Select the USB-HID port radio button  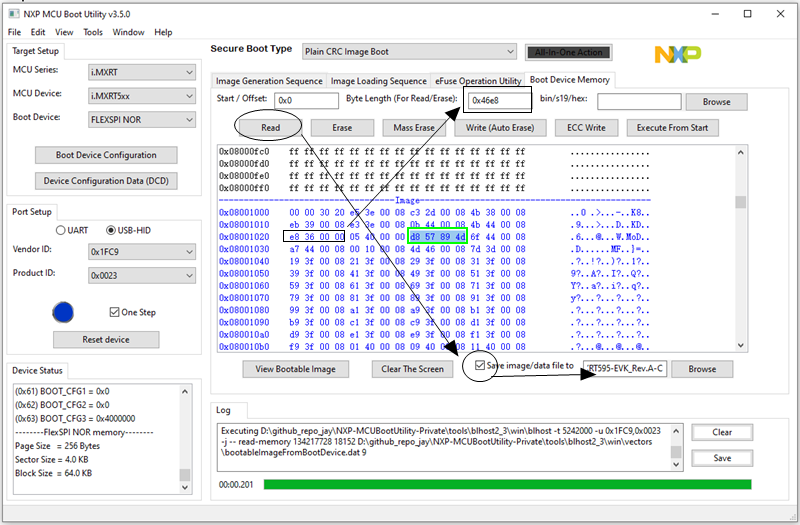(111, 230)
